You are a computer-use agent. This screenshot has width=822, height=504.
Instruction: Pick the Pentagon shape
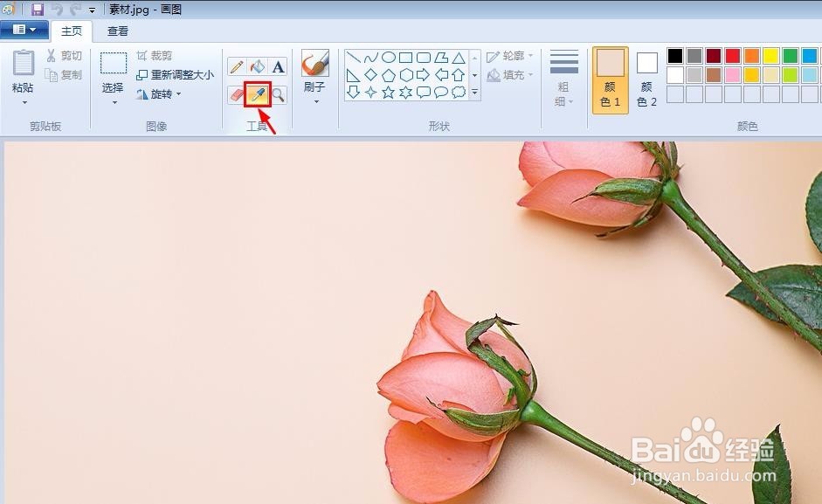pos(389,75)
